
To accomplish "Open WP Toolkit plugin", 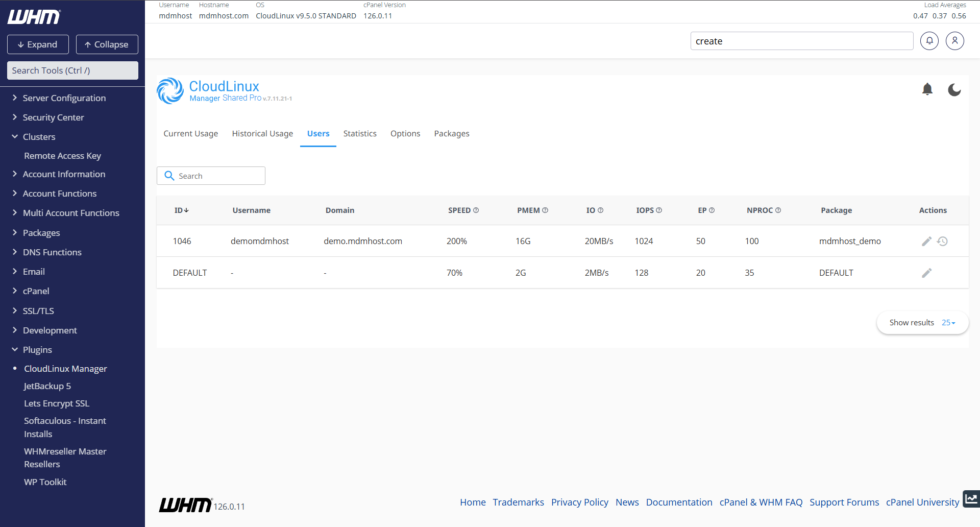I will click(x=45, y=482).
